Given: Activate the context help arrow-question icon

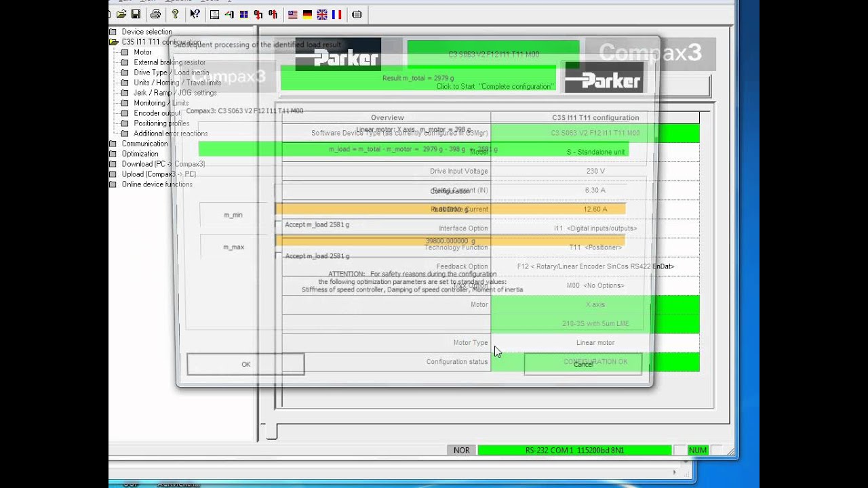Looking at the screenshot, I should point(195,14).
